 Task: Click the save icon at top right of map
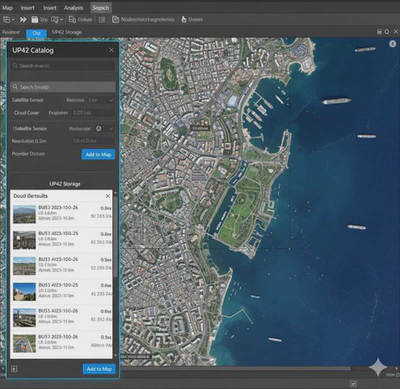379,32
